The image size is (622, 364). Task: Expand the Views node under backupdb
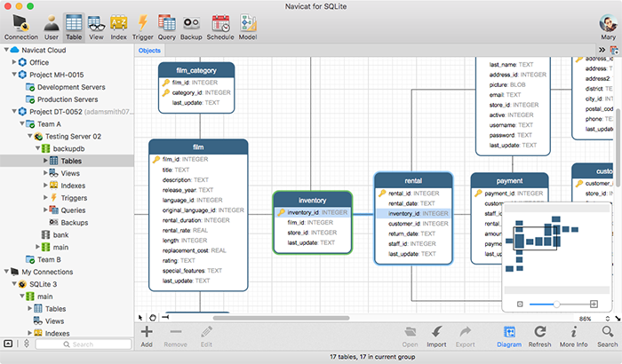[x=45, y=172]
